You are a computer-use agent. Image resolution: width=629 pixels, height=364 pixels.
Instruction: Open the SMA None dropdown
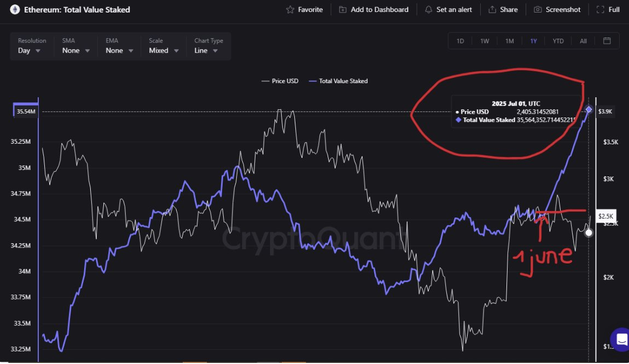(x=76, y=46)
